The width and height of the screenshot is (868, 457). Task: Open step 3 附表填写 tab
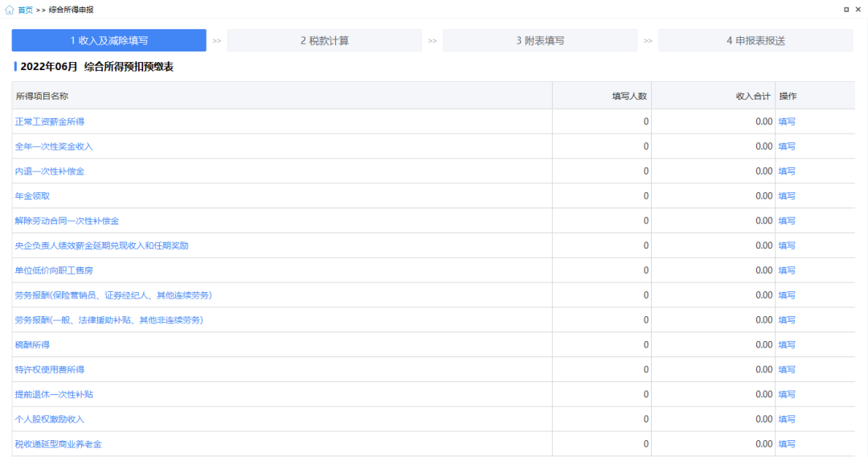click(539, 40)
